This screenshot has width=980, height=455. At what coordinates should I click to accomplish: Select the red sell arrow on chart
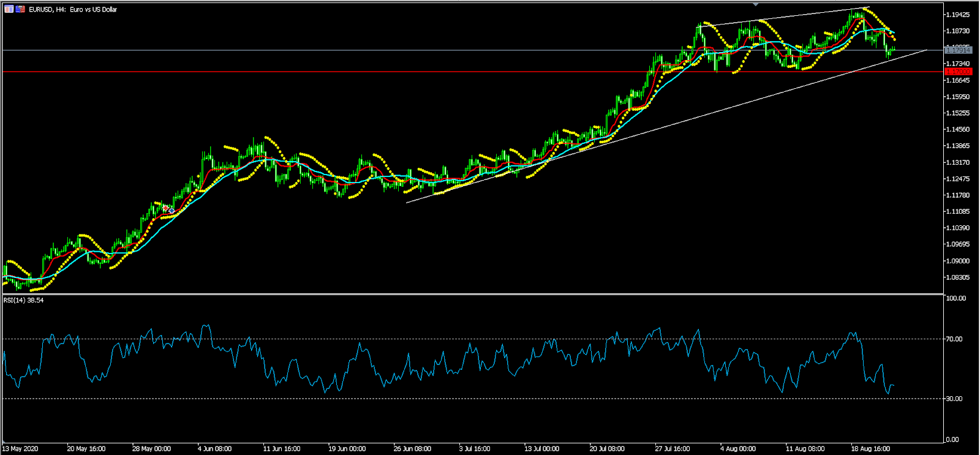[x=165, y=209]
